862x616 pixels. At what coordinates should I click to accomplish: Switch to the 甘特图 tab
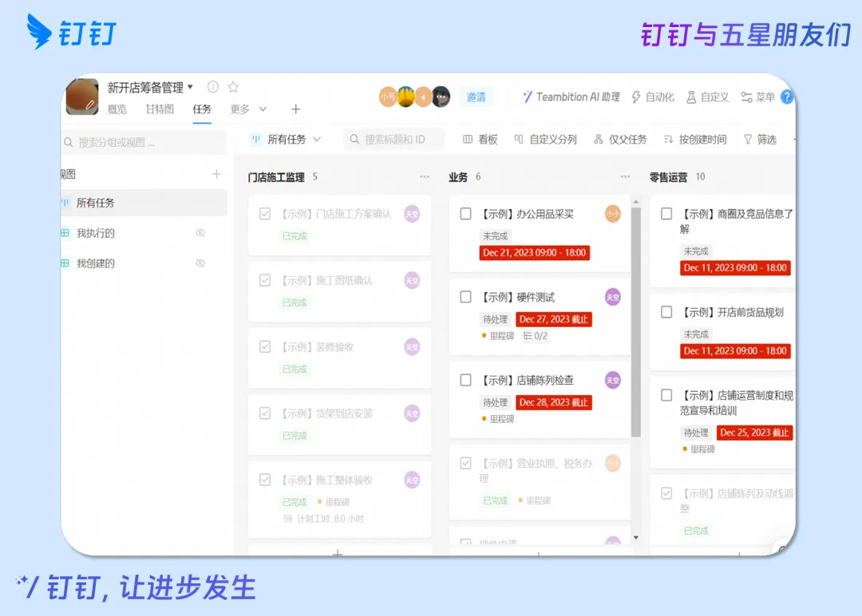160,109
